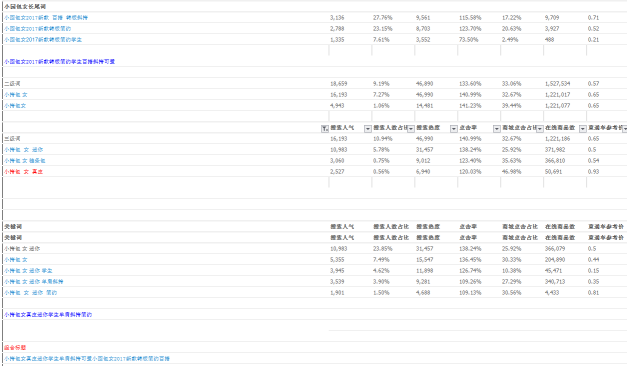Click the empty cell below 1,335
The image size is (627, 366).
[350, 50]
